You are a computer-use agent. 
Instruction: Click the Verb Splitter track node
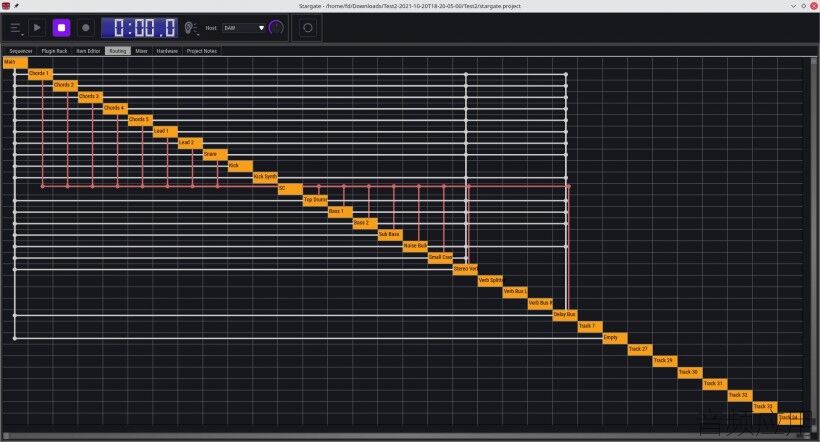[490, 281]
